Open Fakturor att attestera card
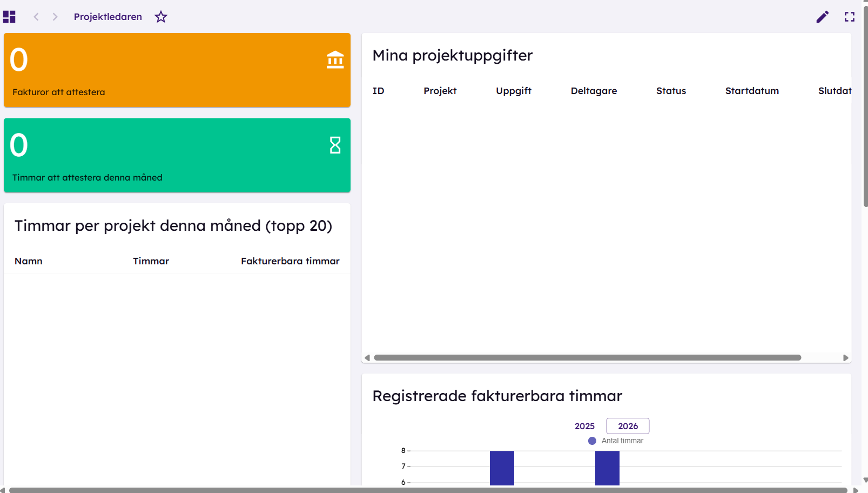The image size is (868, 493). click(177, 70)
